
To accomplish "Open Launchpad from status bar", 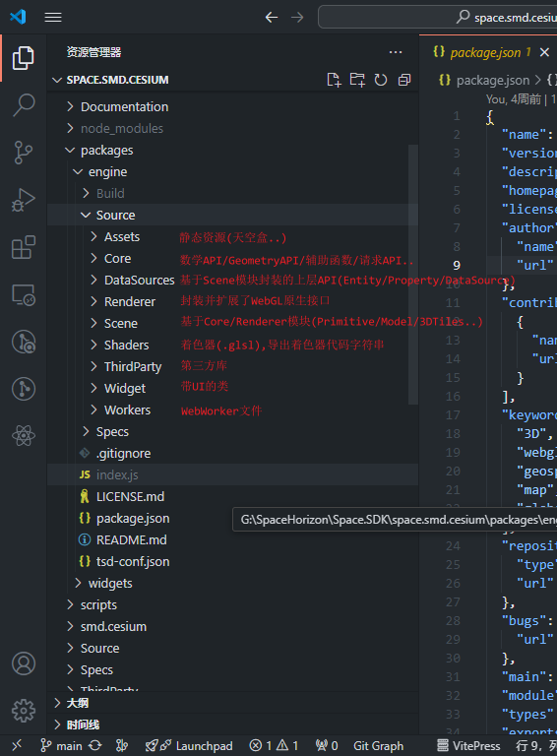I will coord(189,746).
